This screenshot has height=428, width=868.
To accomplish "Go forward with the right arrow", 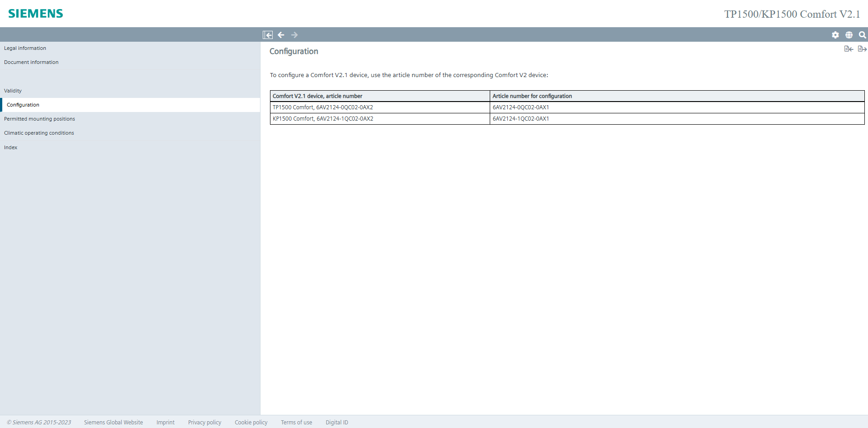I will click(294, 35).
